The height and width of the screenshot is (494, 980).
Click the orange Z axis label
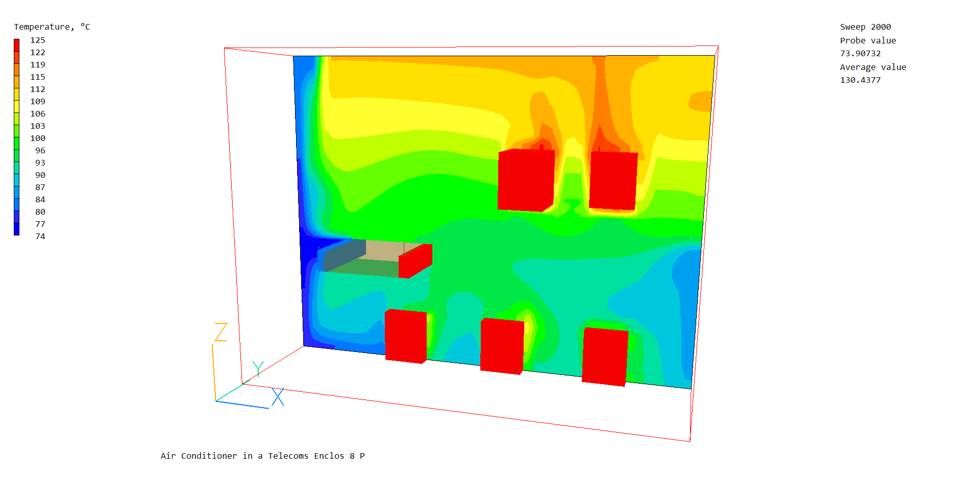click(x=220, y=332)
